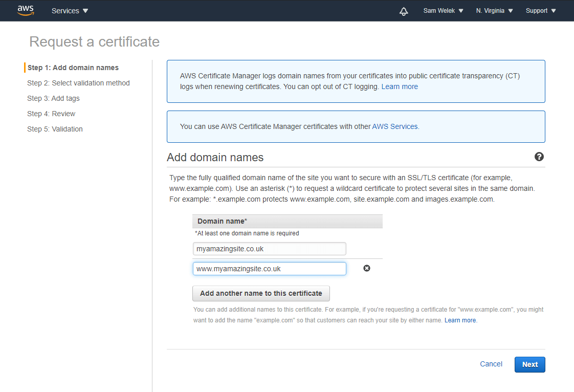This screenshot has height=392, width=574.
Task: Focus the www.myamazingsite.co.uk domain field
Action: [x=270, y=269]
